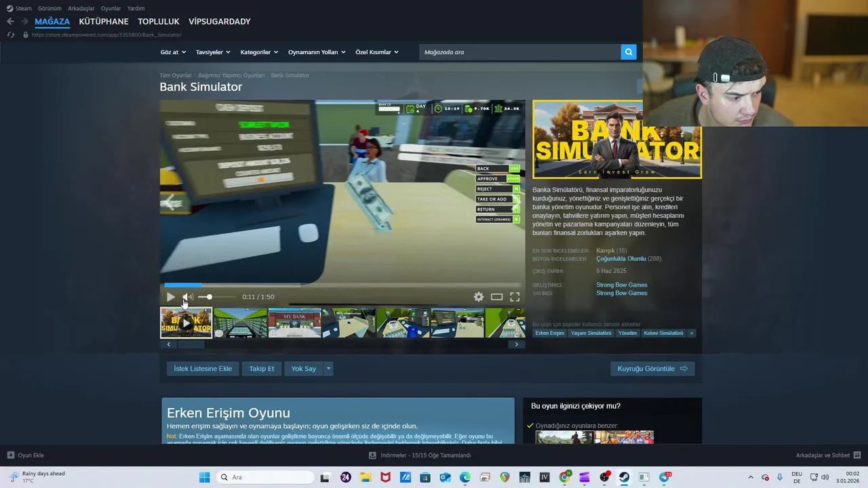Open 'Arkadaşlar ve Sohbet' panel
Viewport: 868px width, 488px height.
[x=828, y=455]
